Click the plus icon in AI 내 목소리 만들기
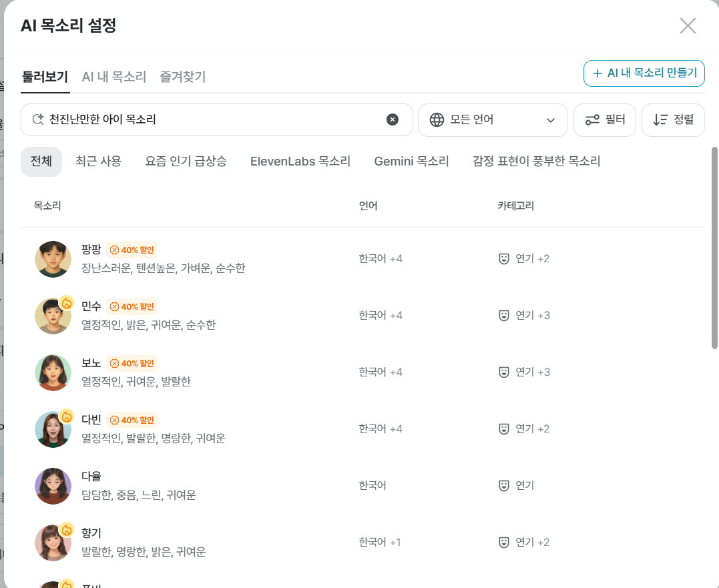This screenshot has height=588, width=719. 597,73
